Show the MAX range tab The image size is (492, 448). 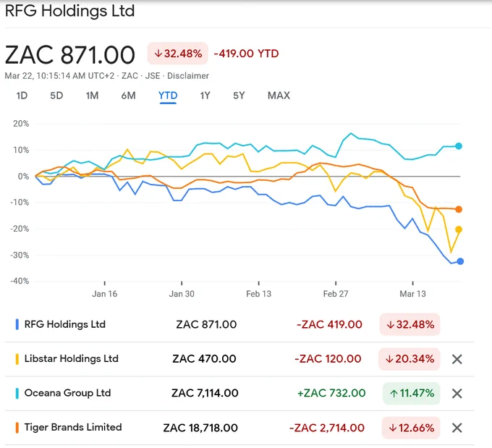click(x=279, y=96)
